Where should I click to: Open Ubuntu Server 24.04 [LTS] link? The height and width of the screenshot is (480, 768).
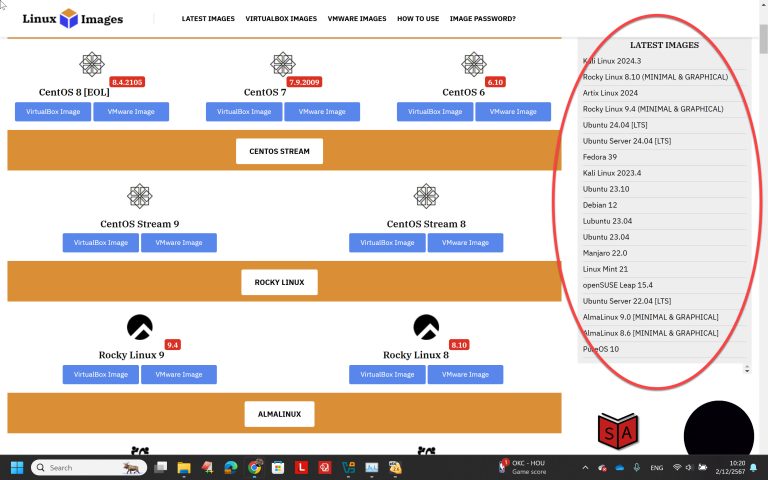tap(627, 141)
